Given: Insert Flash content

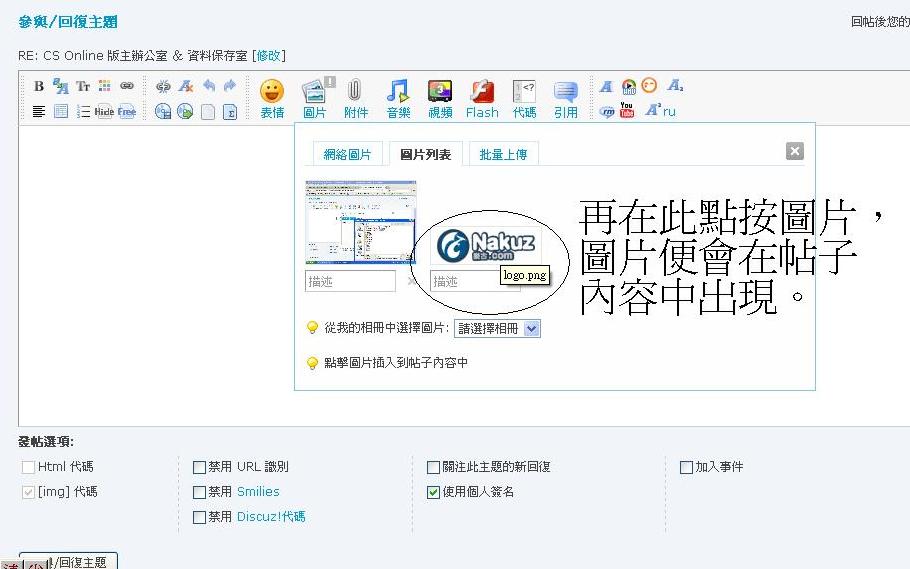Looking at the screenshot, I should (x=482, y=99).
